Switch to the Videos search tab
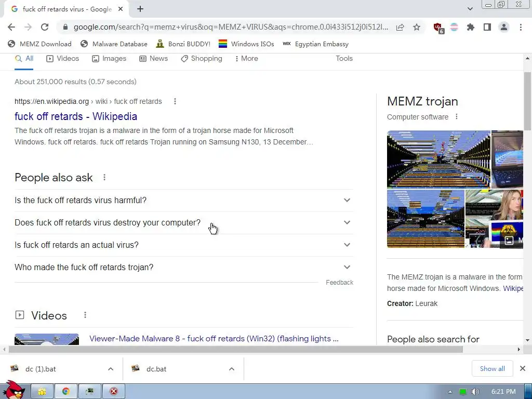The width and height of the screenshot is (532, 399). point(62,58)
